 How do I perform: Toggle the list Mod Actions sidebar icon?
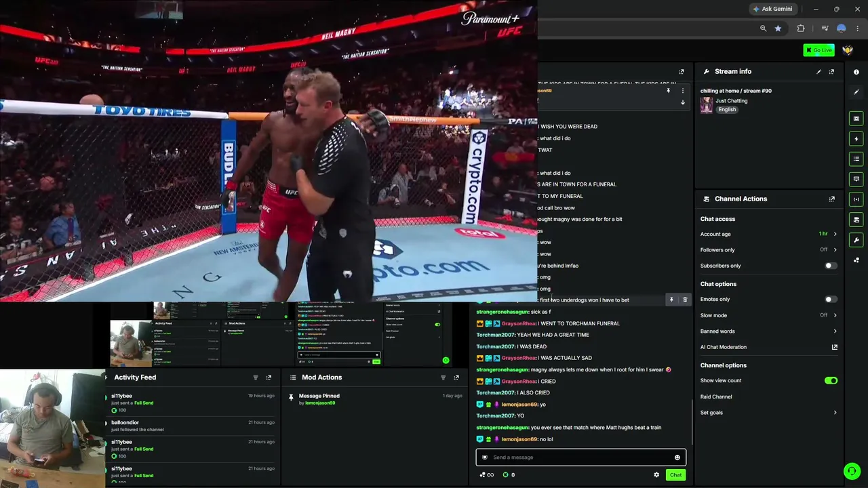pyautogui.click(x=856, y=159)
